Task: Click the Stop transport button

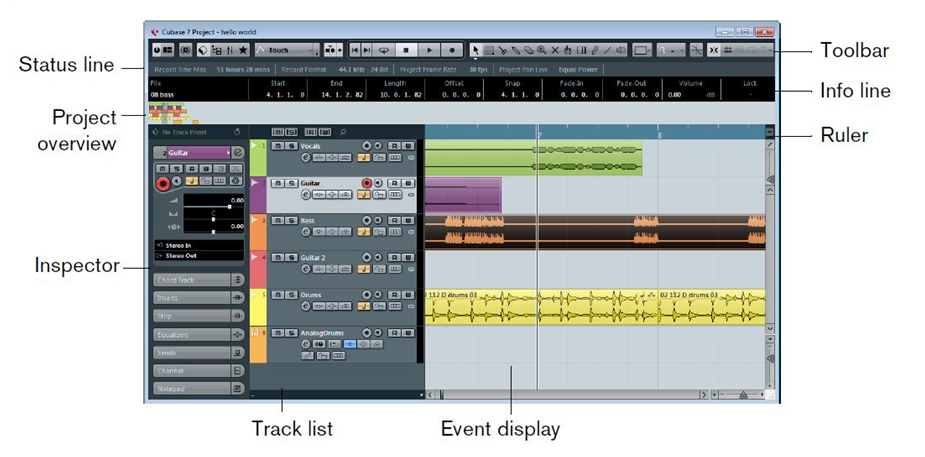Action: pos(406,50)
